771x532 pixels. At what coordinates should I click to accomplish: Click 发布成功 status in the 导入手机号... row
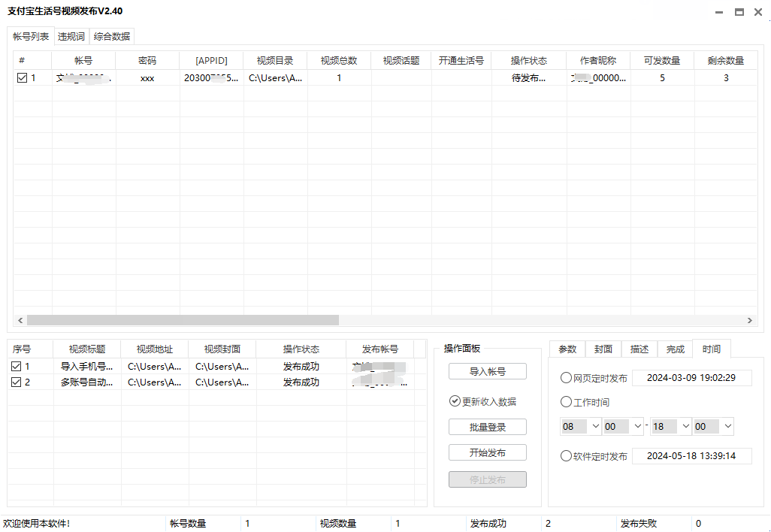(301, 366)
